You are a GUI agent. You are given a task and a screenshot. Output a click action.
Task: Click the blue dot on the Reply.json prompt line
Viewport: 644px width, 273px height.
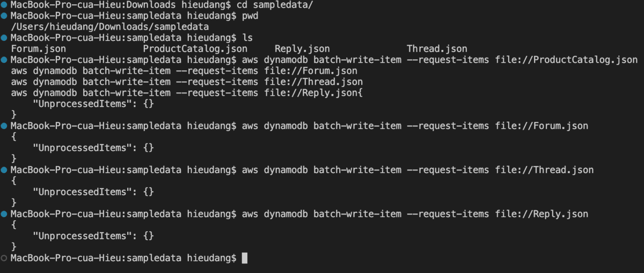pos(4,214)
